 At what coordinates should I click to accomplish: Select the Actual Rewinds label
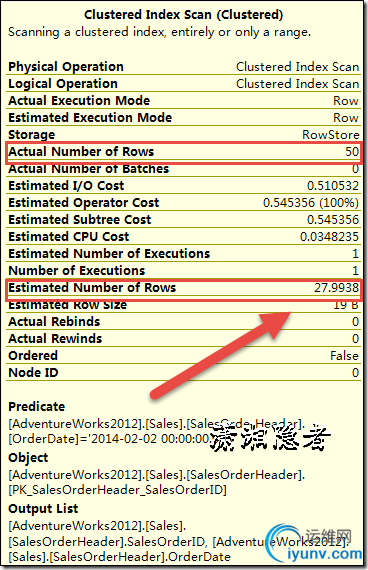point(55,339)
